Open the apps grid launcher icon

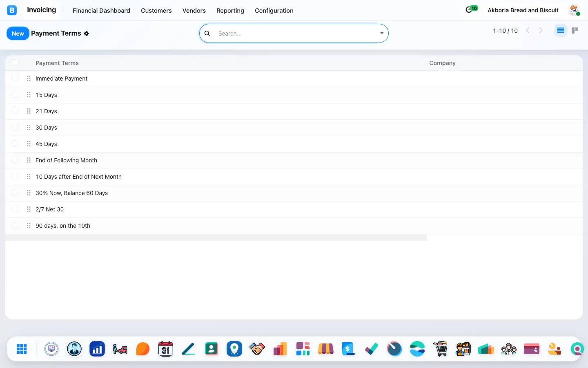pyautogui.click(x=22, y=349)
